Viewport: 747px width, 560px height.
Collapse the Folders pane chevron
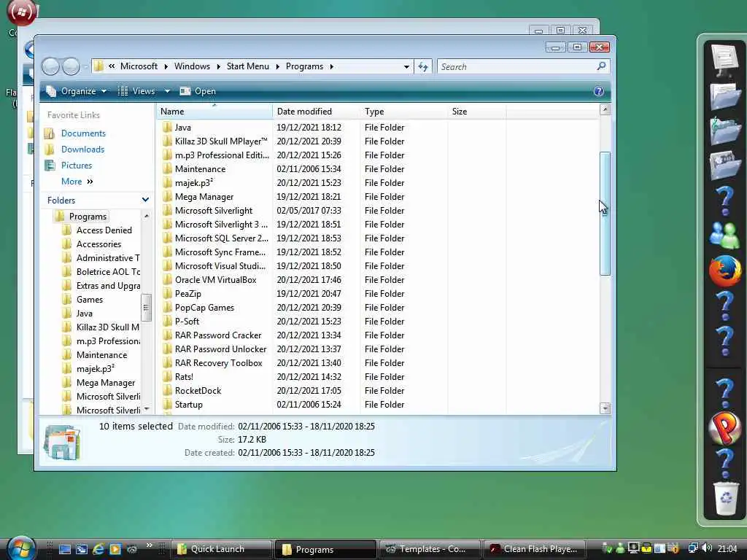click(145, 200)
